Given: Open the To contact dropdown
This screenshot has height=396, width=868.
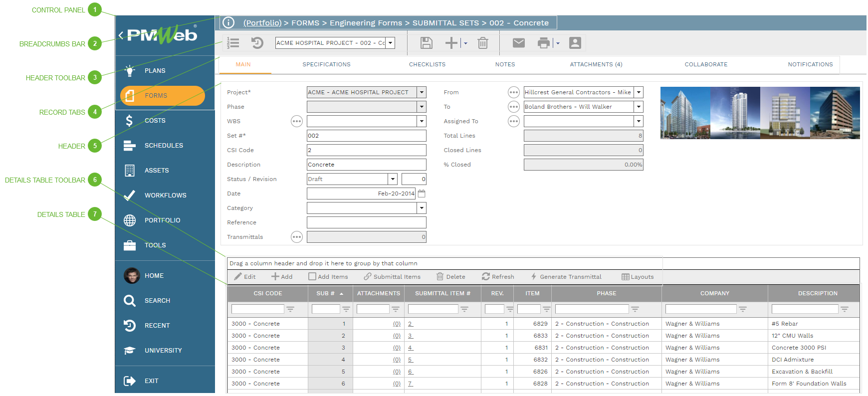Looking at the screenshot, I should tap(639, 107).
